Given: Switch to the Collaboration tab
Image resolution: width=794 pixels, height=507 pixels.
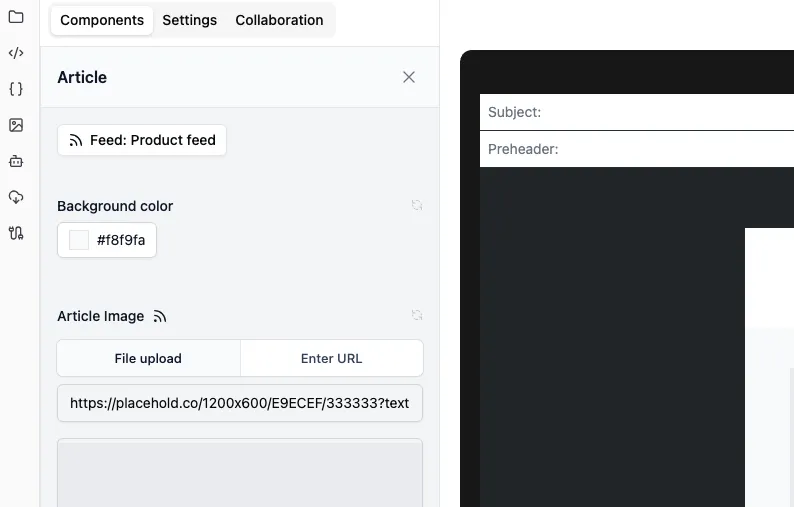Looking at the screenshot, I should point(279,20).
